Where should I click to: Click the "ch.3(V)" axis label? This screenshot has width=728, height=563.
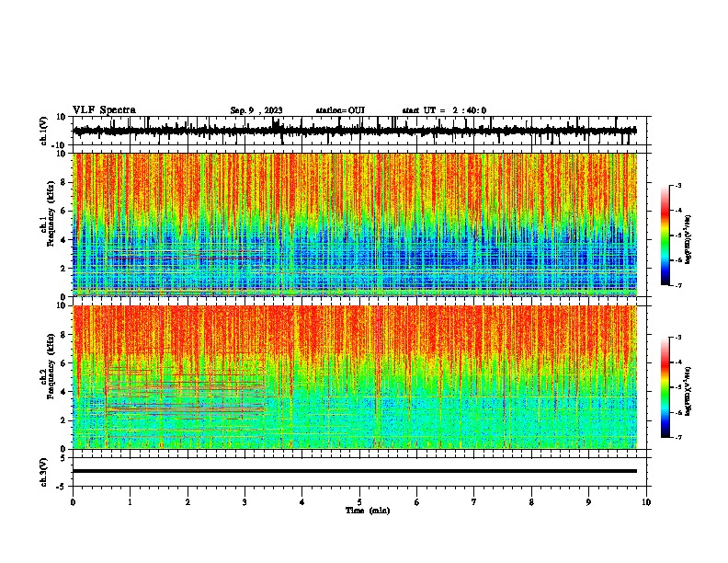tap(44, 472)
